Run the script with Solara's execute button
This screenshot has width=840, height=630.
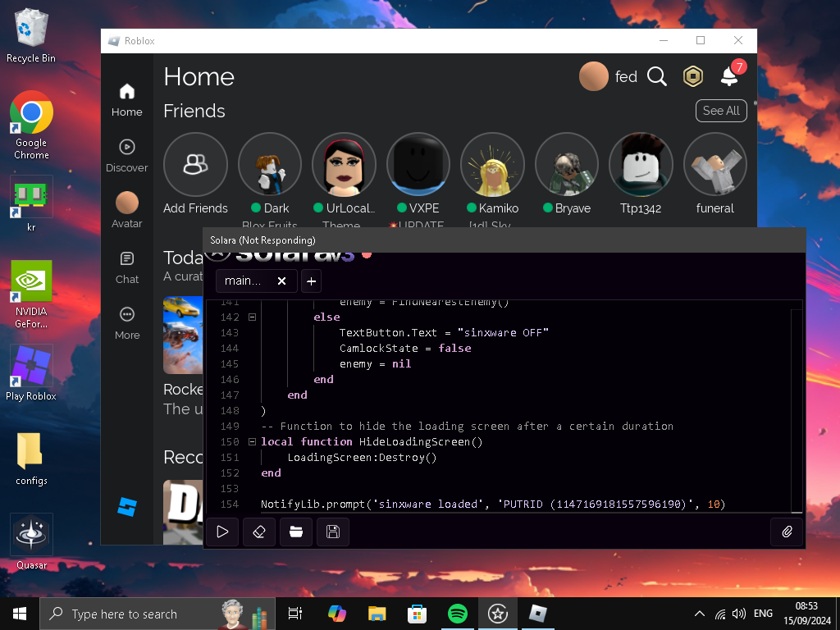coord(222,532)
